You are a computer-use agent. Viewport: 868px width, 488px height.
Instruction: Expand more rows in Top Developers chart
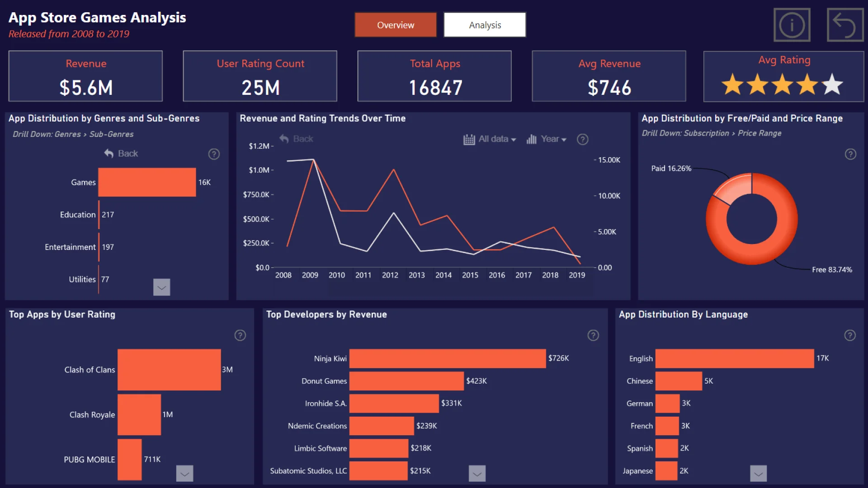[x=477, y=474]
